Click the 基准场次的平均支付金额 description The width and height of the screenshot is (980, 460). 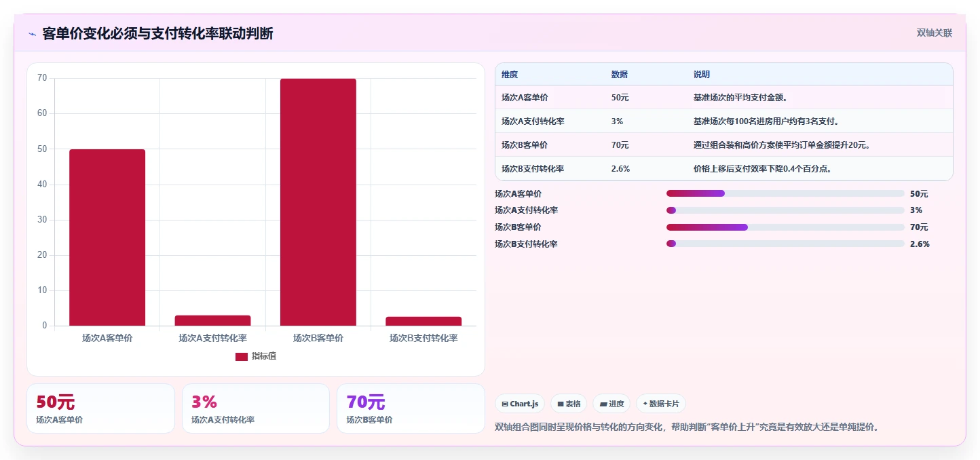[741, 98]
